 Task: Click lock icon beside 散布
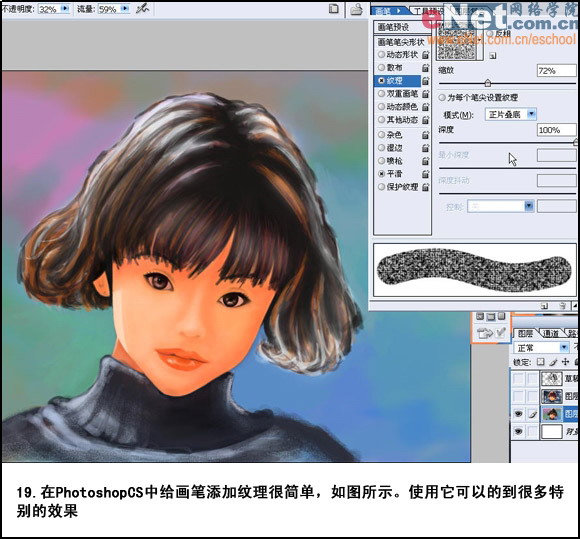425,68
